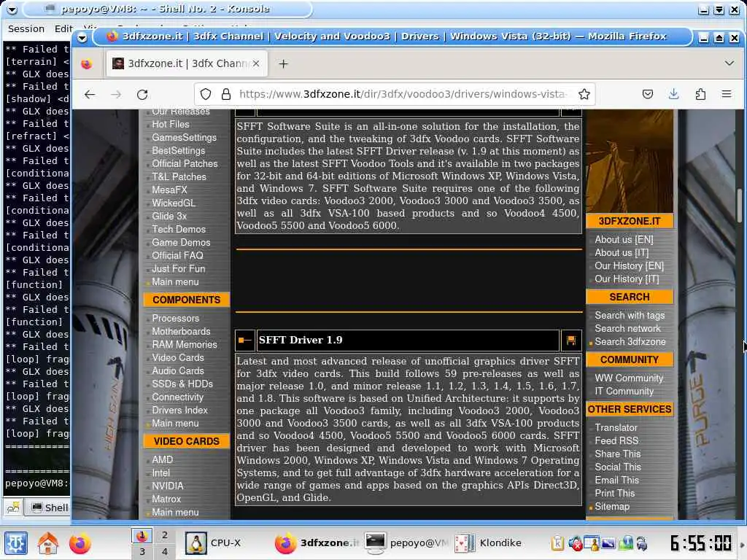Image resolution: width=747 pixels, height=560 pixels.
Task: Open About us [EN] link
Action: tap(624, 240)
